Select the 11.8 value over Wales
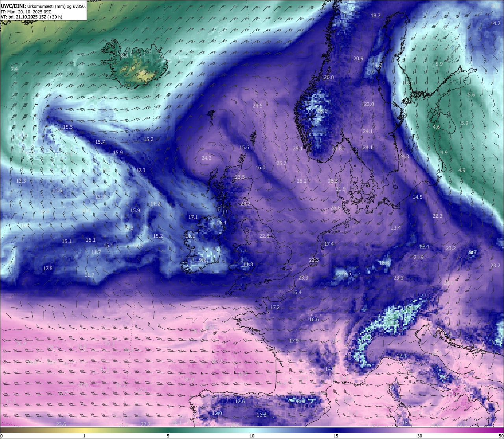The width and height of the screenshot is (504, 439). [248, 265]
